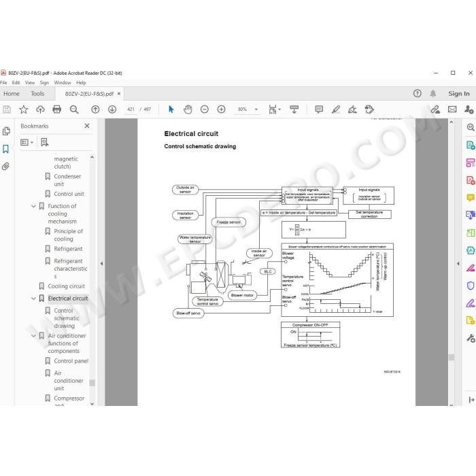Open the File menu

point(3,82)
